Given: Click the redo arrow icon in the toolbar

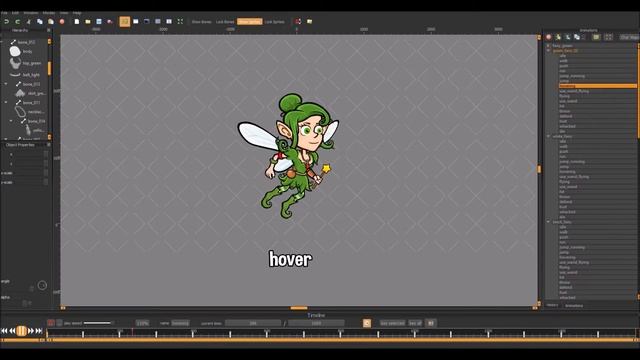Looking at the screenshot, I should click(18, 22).
